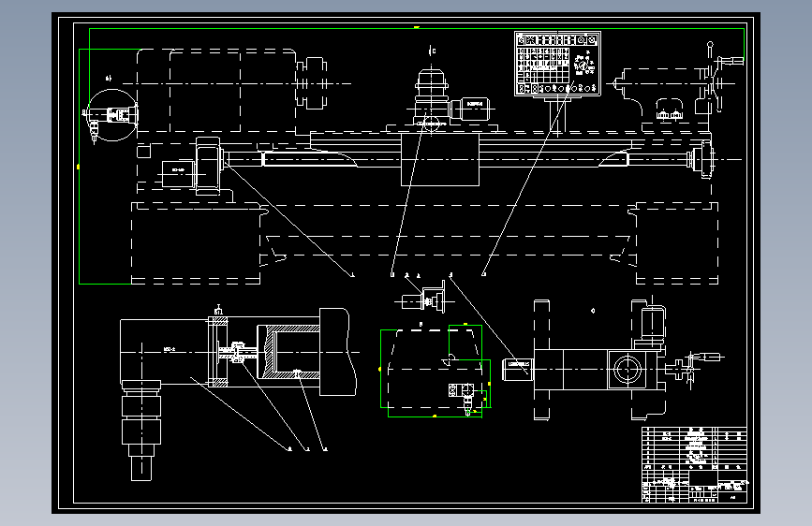Click the title block table
The width and height of the screenshot is (812, 526).
point(694,464)
